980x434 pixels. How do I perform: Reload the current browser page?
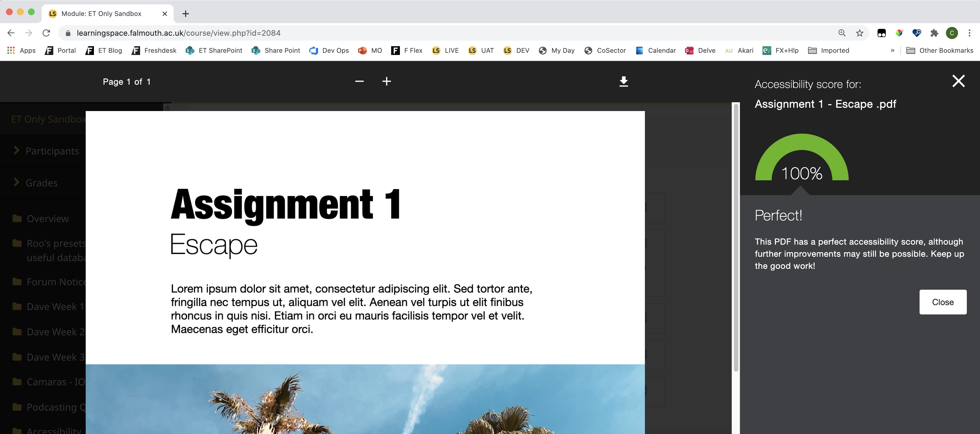46,33
